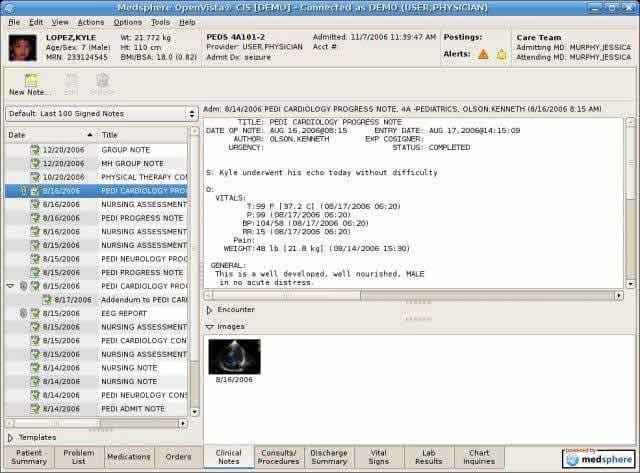The height and width of the screenshot is (473, 640).
Task: Expand the Templates section
Action: tap(11, 437)
